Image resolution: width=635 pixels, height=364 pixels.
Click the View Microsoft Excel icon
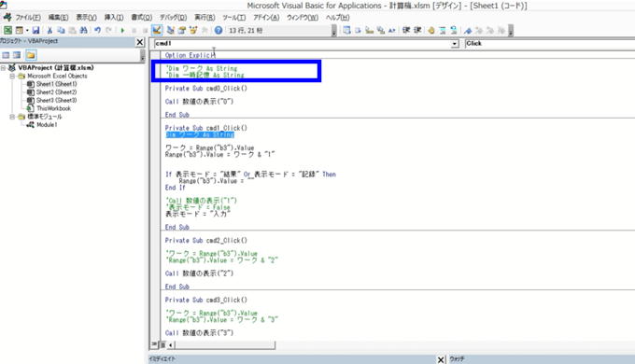click(x=7, y=30)
